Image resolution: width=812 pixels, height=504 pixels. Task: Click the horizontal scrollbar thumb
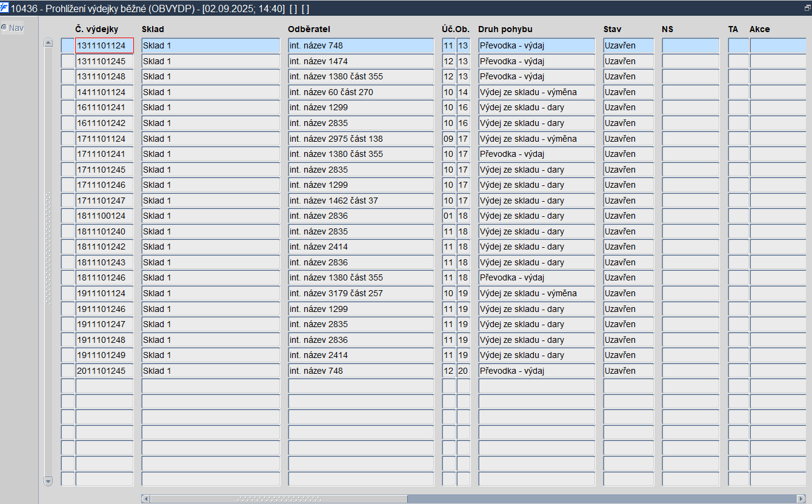click(x=279, y=499)
